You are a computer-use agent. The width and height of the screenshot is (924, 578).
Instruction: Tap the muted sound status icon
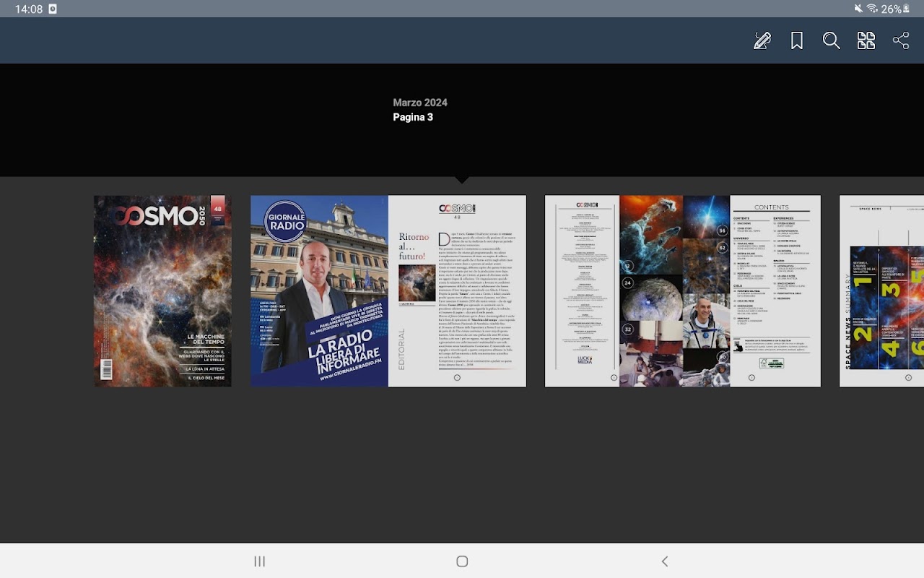858,9
